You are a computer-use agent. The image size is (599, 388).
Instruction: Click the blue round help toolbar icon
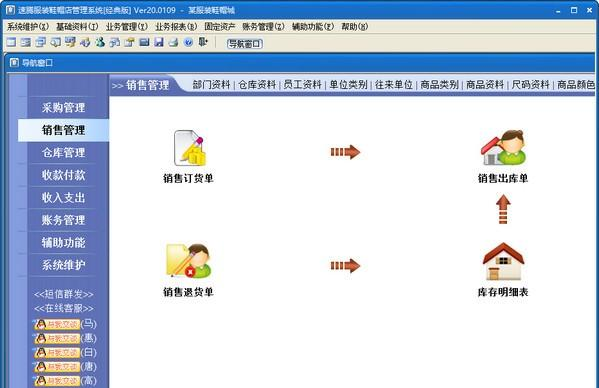pyautogui.click(x=188, y=42)
